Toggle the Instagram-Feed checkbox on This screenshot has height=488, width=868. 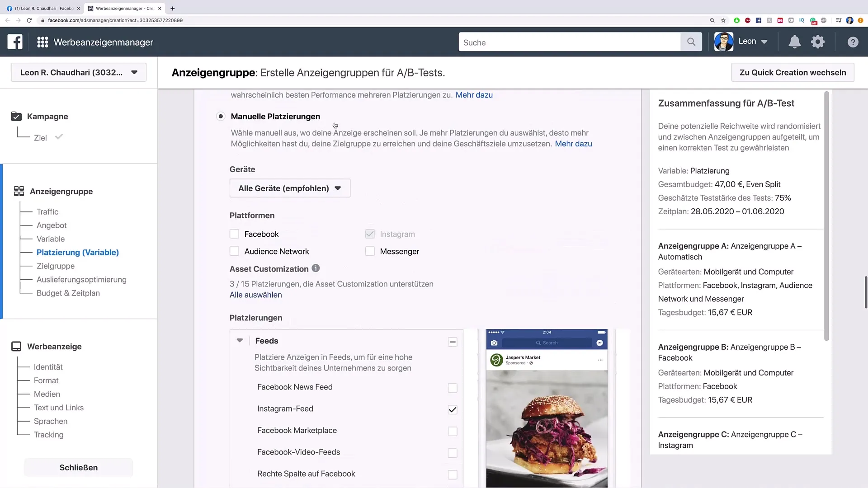coord(453,409)
